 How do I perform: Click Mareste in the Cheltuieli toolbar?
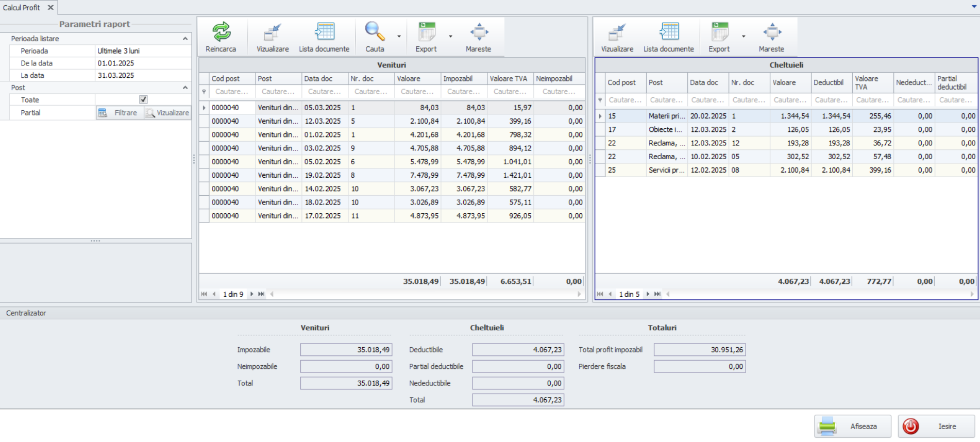coord(771,37)
